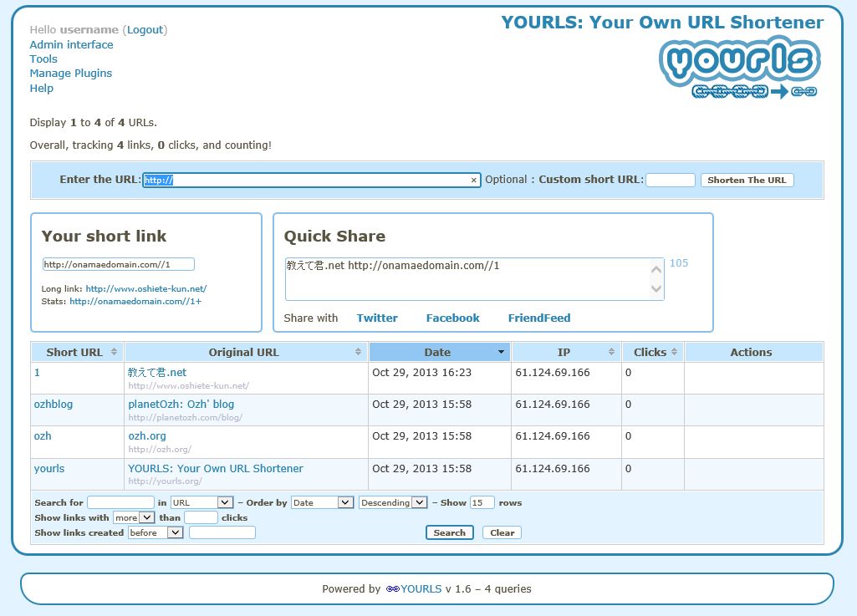Click the gray URL 'http://planetozh.com/blog/'
The image size is (857, 616).
point(186,418)
